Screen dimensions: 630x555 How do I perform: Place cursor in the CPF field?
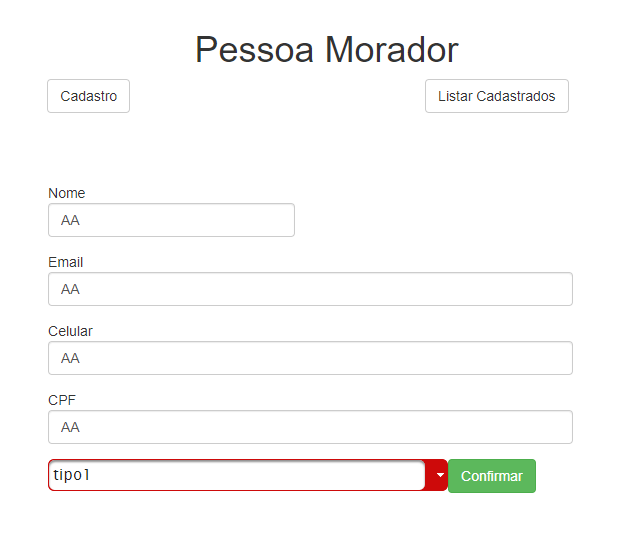310,427
